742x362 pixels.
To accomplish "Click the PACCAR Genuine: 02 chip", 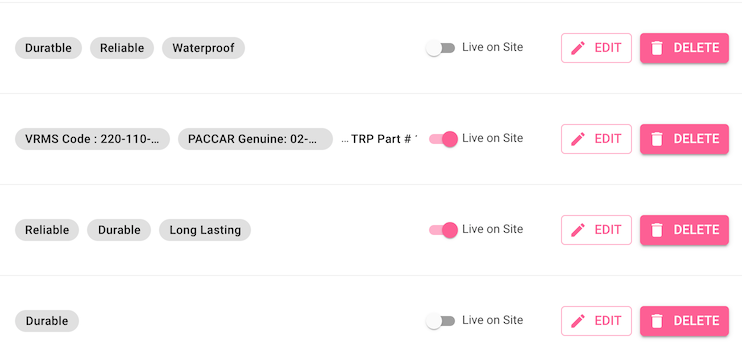I will click(x=256, y=139).
